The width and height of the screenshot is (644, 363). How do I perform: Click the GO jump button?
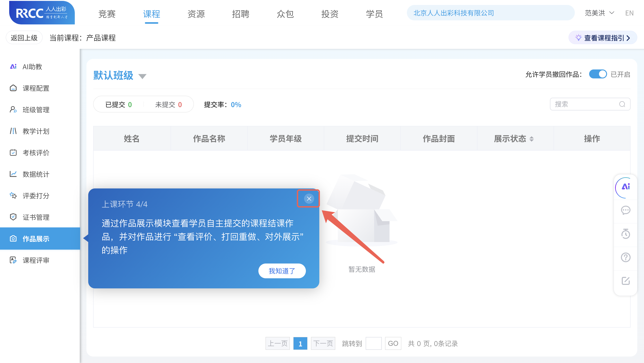393,343
